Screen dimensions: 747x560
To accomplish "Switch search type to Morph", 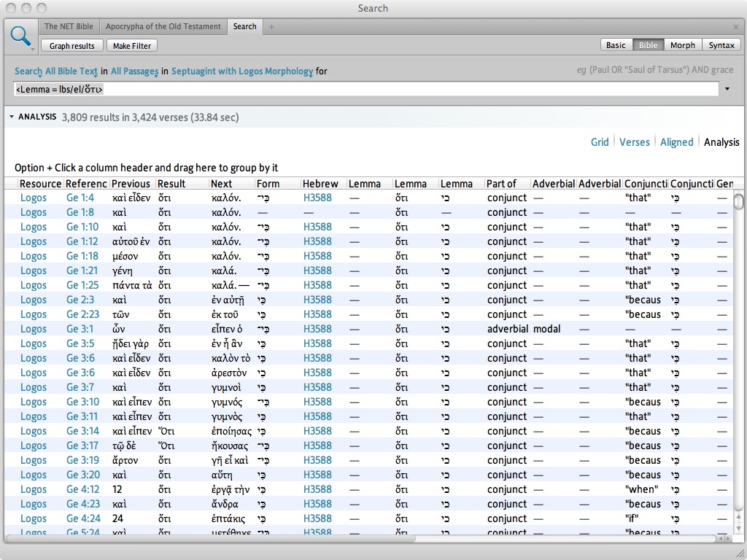I will click(682, 45).
